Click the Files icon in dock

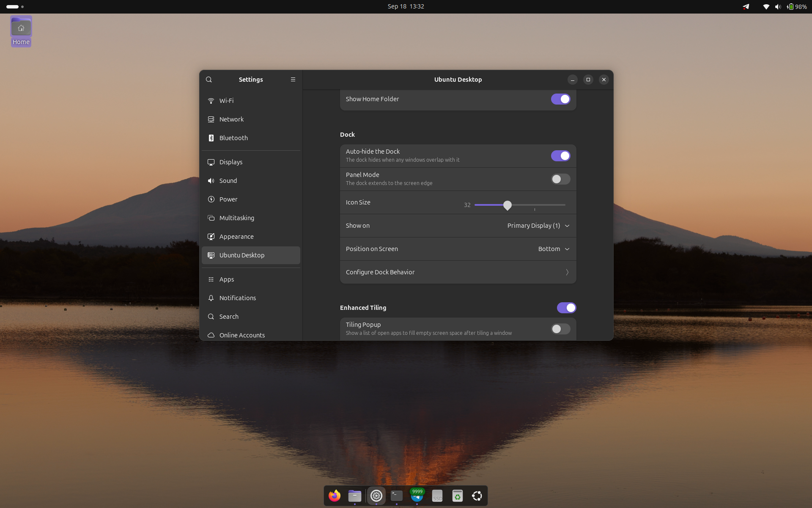(x=355, y=496)
